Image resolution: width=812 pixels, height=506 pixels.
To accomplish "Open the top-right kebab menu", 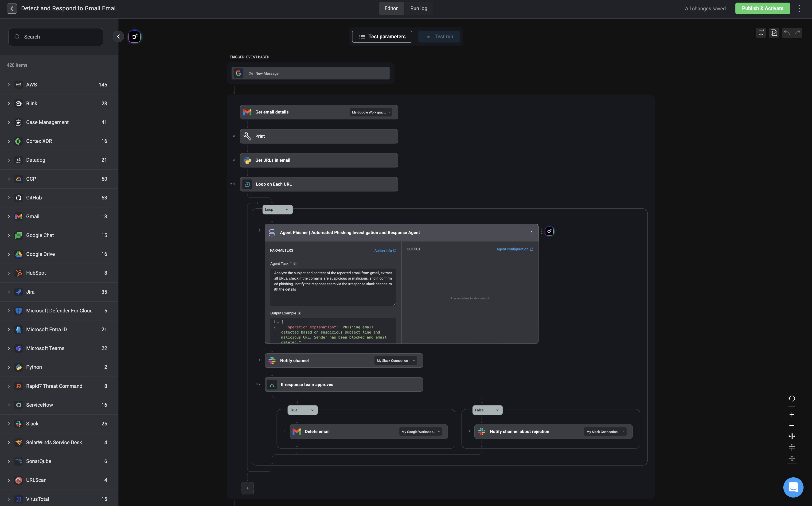I will (x=799, y=8).
